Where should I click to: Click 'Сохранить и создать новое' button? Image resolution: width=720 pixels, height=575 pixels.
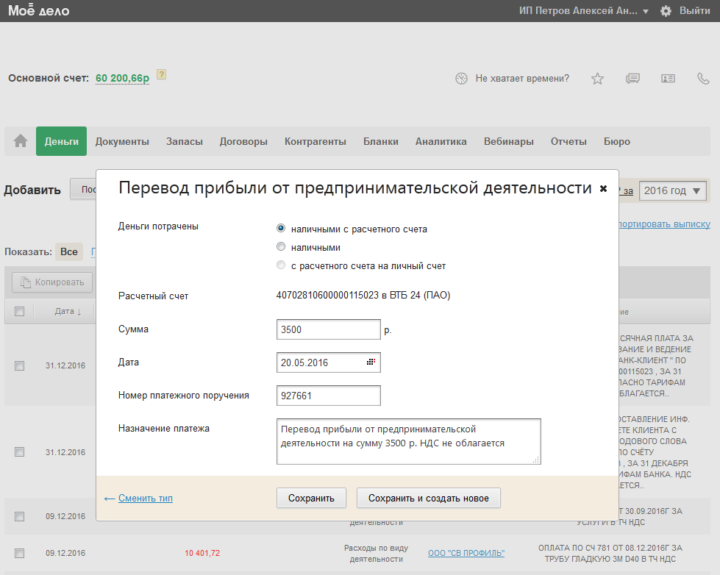click(429, 498)
